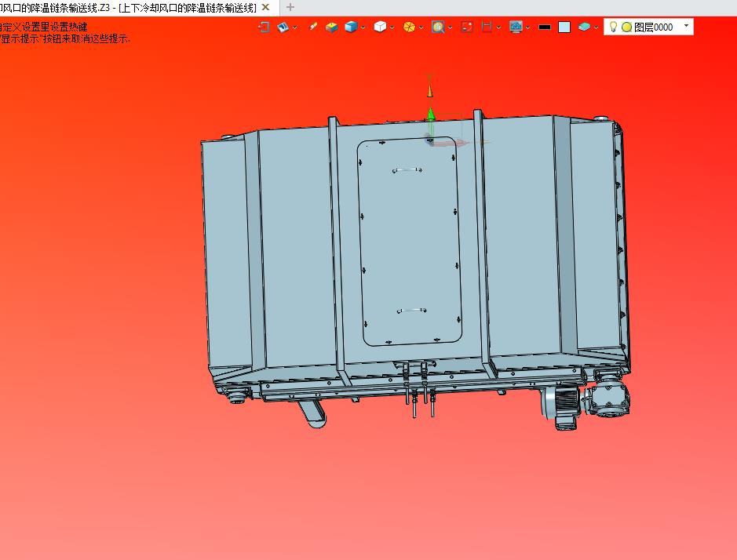Add a new tab with plus button
The width and height of the screenshot is (737, 560).
pyautogui.click(x=290, y=7)
